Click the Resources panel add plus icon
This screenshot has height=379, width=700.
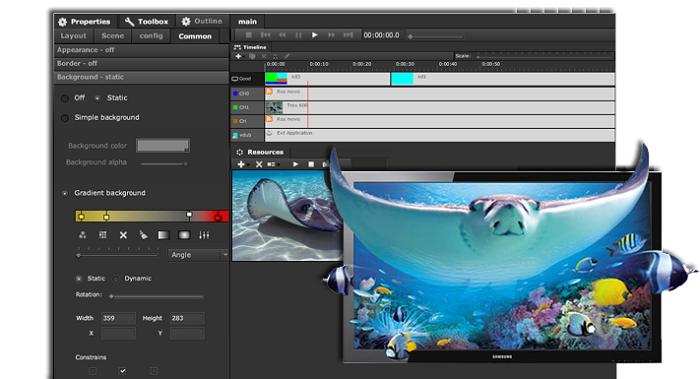pos(241,164)
